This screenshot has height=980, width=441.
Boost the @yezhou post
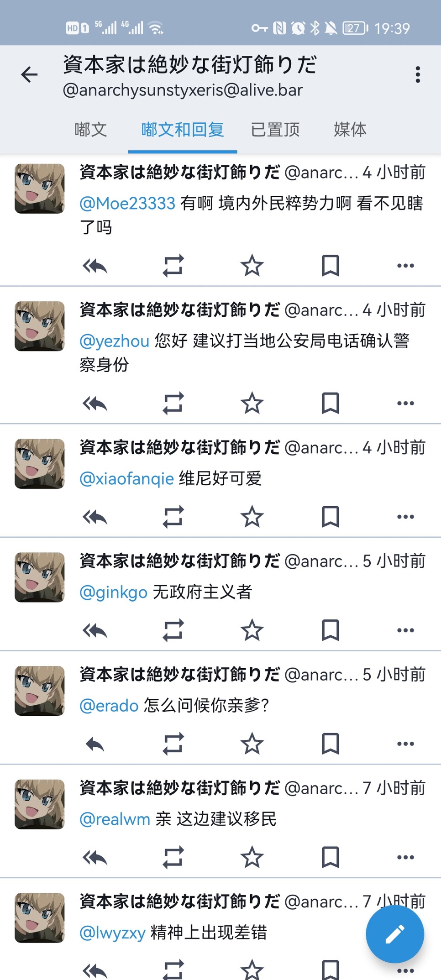tap(173, 403)
